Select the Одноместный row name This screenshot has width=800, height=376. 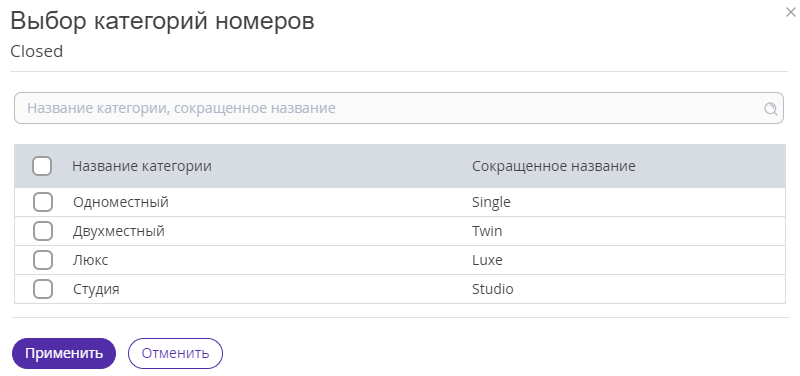click(121, 202)
